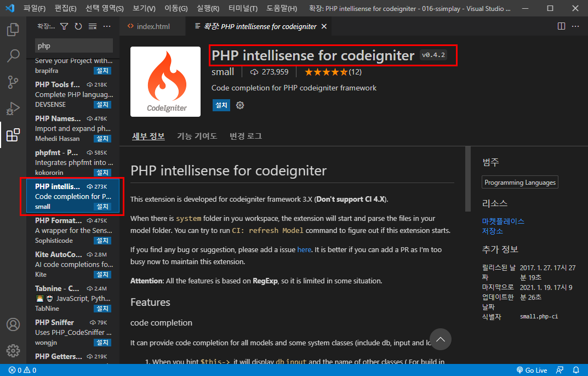Filter extensions with the funnel icon
Image resolution: width=588 pixels, height=376 pixels.
[x=64, y=26]
